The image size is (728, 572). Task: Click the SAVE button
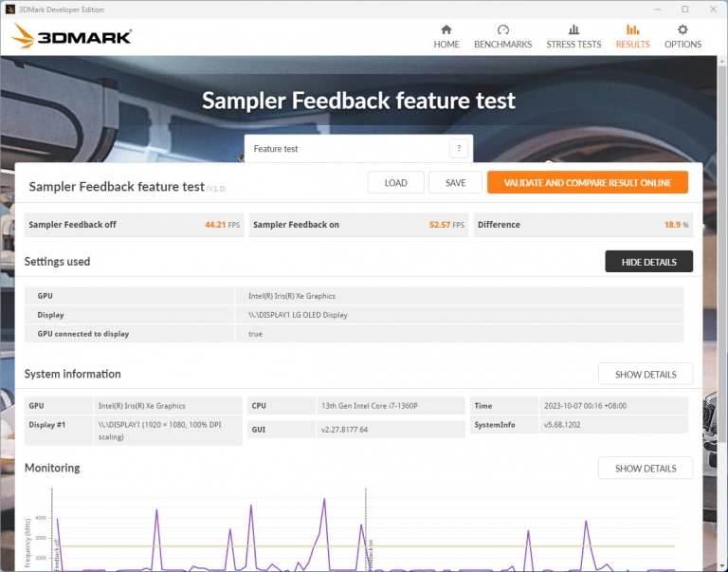[x=455, y=183]
